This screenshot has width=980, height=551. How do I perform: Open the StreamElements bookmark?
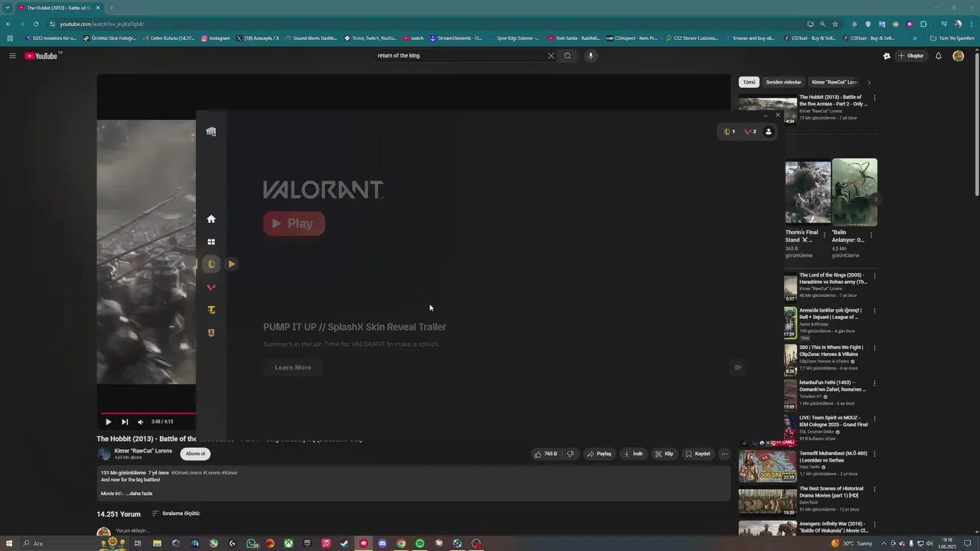456,38
